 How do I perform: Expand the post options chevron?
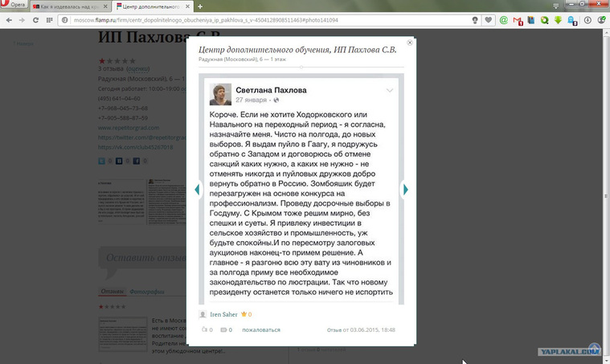[x=390, y=91]
